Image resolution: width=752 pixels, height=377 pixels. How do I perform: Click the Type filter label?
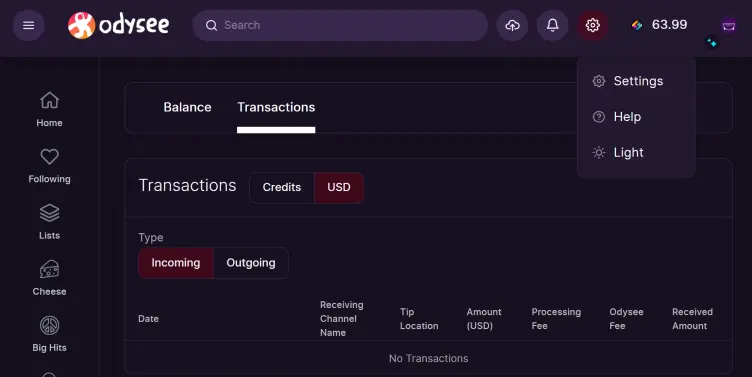pos(151,238)
